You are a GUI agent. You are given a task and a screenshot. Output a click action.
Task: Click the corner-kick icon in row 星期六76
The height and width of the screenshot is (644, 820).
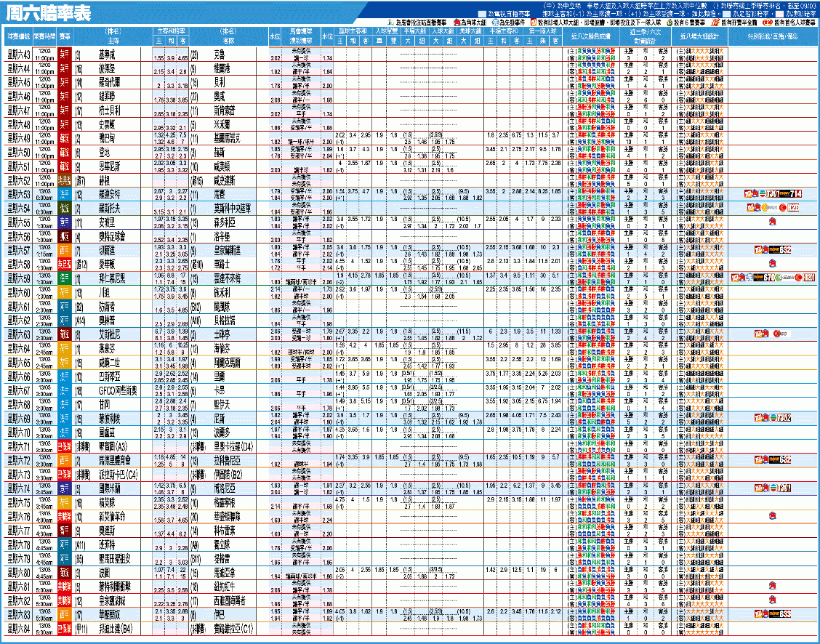click(x=772, y=516)
